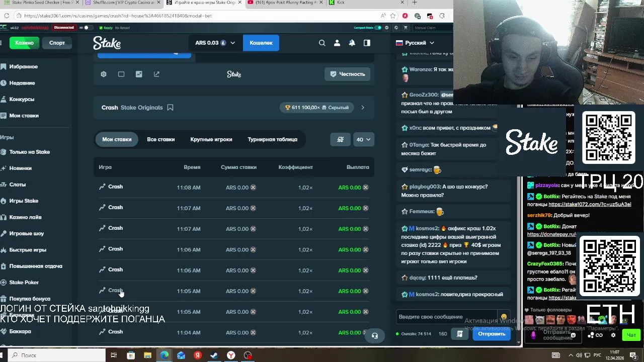Click green Чат button in Kick panel
Image resolution: width=644 pixels, height=362 pixels.
[x=631, y=335]
